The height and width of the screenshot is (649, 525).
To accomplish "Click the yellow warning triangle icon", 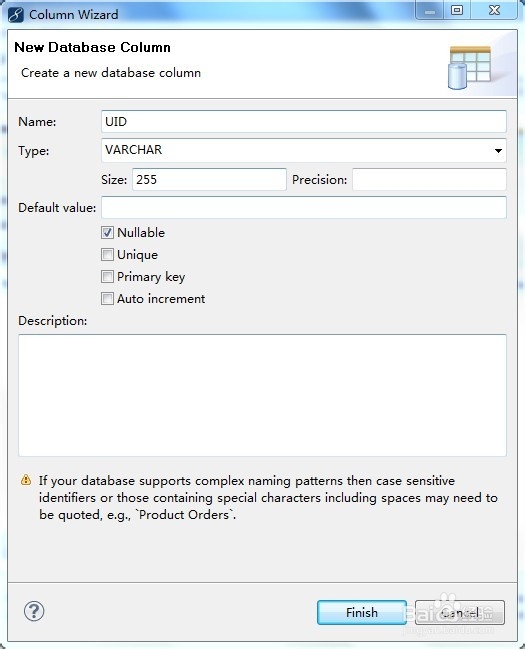I will click(26, 480).
